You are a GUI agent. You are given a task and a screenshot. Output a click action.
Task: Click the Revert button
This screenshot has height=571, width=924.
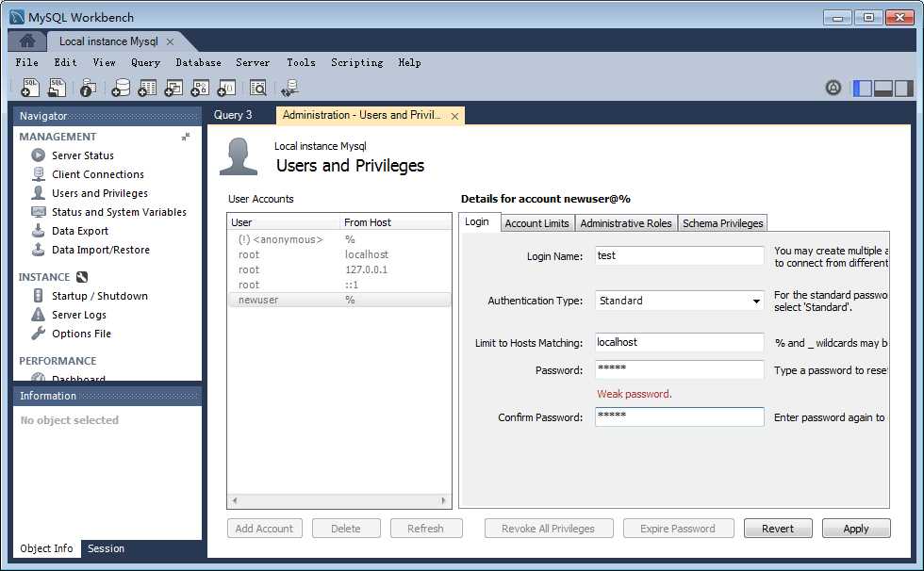(778, 529)
